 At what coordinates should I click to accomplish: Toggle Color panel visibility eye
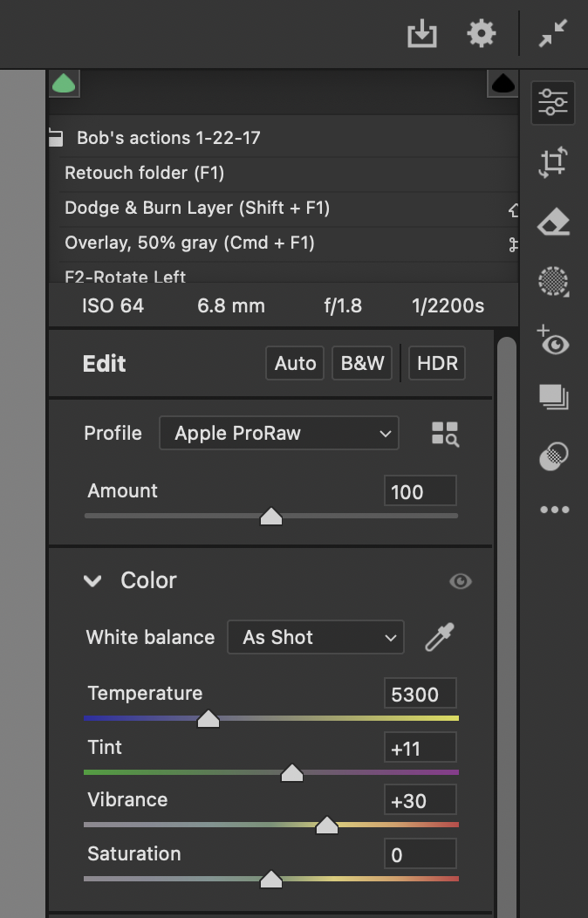pyautogui.click(x=461, y=581)
